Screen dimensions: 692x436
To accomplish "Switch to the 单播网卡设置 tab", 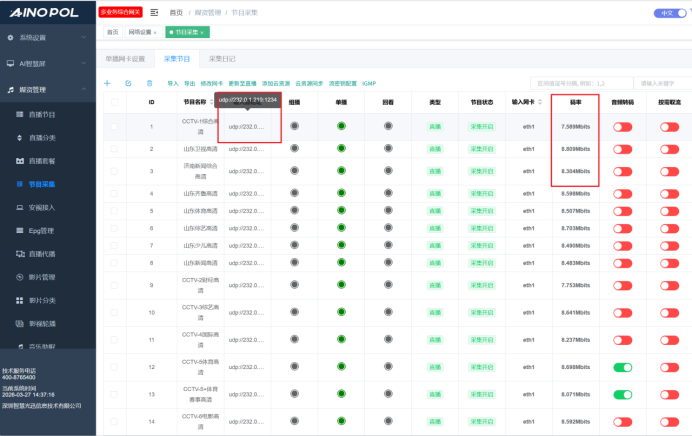I will [125, 59].
